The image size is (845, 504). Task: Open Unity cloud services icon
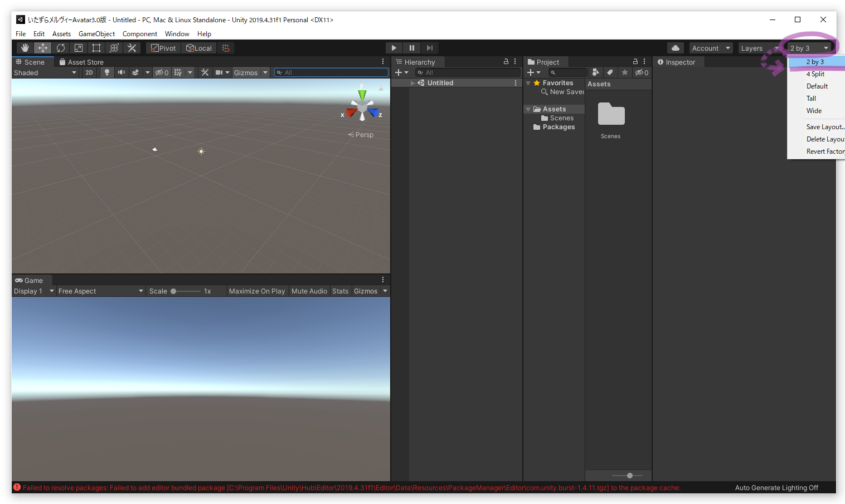[x=676, y=48]
